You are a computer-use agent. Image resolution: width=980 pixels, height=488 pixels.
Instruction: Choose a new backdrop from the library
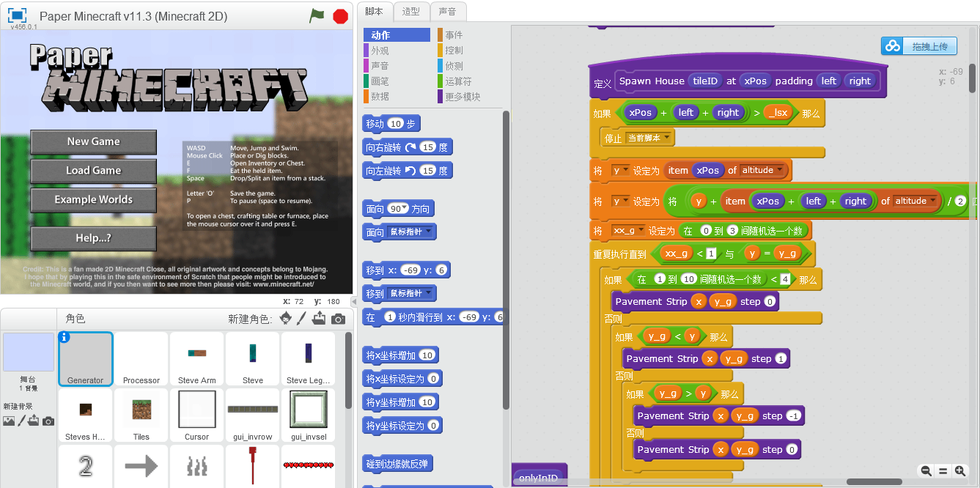tap(9, 421)
